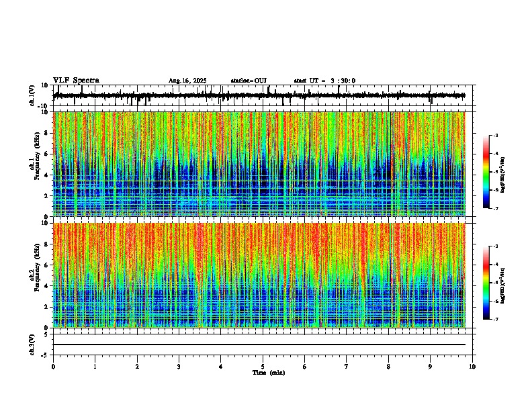The image size is (532, 411).
Task: Click the "station=OUJ" label
Action: pyautogui.click(x=249, y=81)
